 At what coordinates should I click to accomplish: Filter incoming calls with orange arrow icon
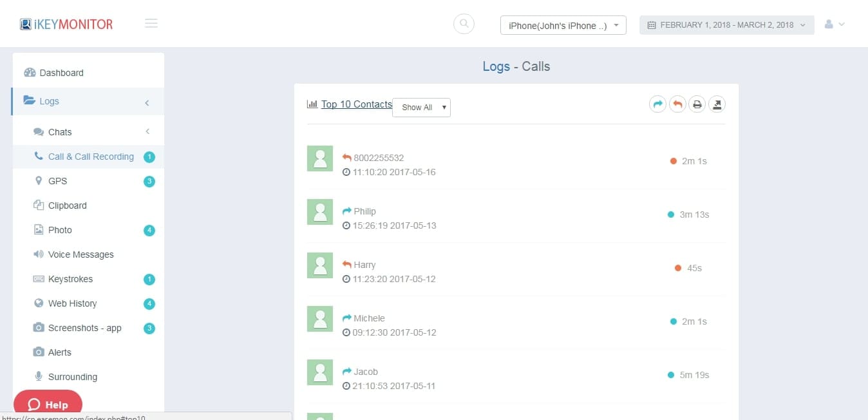(x=677, y=104)
